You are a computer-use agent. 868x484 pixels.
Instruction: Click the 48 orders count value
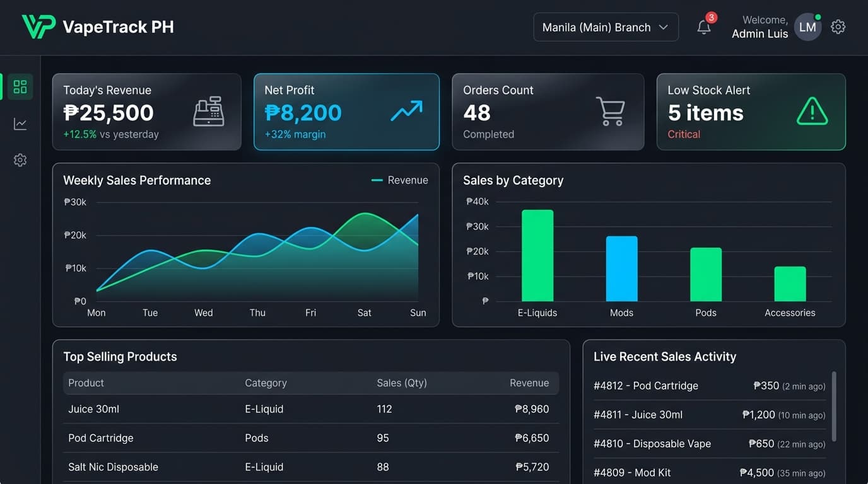point(477,113)
